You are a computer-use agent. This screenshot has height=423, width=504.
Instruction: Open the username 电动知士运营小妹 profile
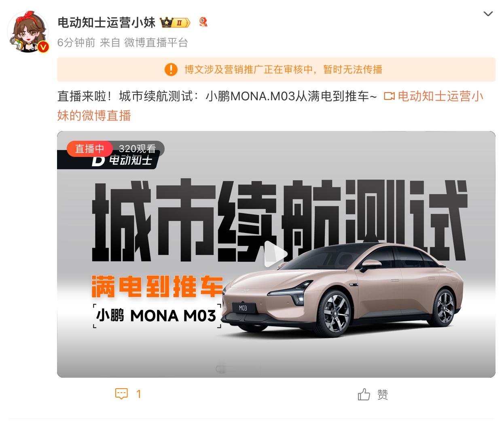pos(106,22)
